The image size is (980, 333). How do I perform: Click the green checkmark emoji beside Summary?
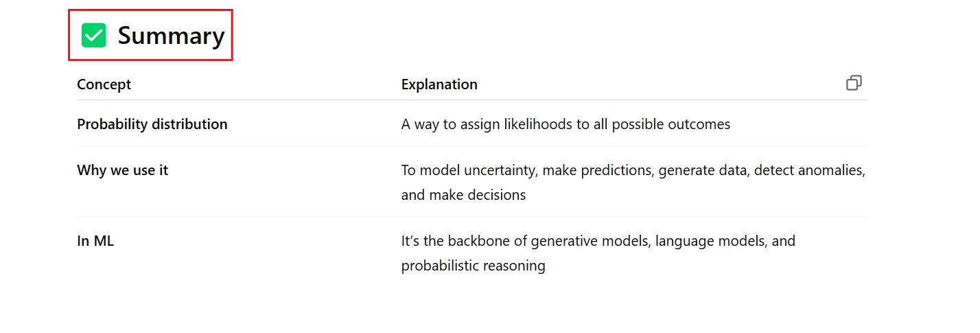[93, 36]
